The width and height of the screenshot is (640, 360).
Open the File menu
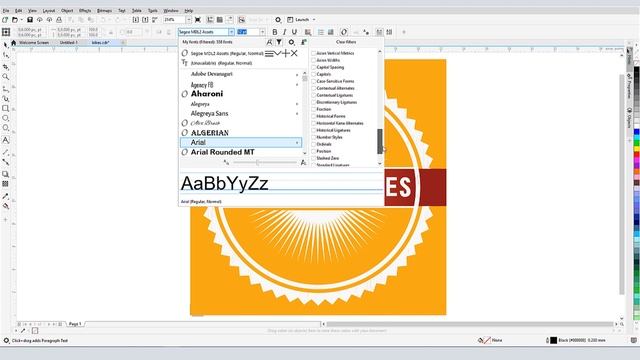tap(6, 11)
